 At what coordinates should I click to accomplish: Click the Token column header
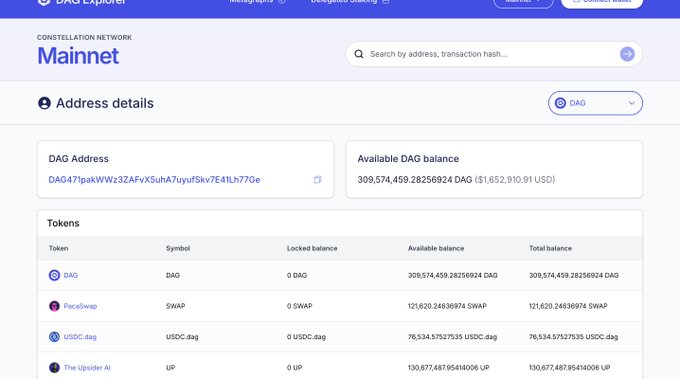click(59, 248)
